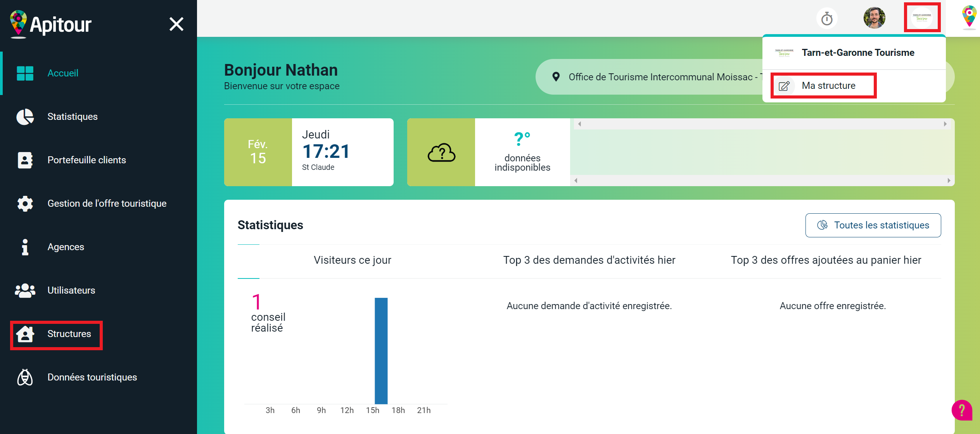Open Données touristiques section
This screenshot has width=980, height=434.
click(92, 377)
